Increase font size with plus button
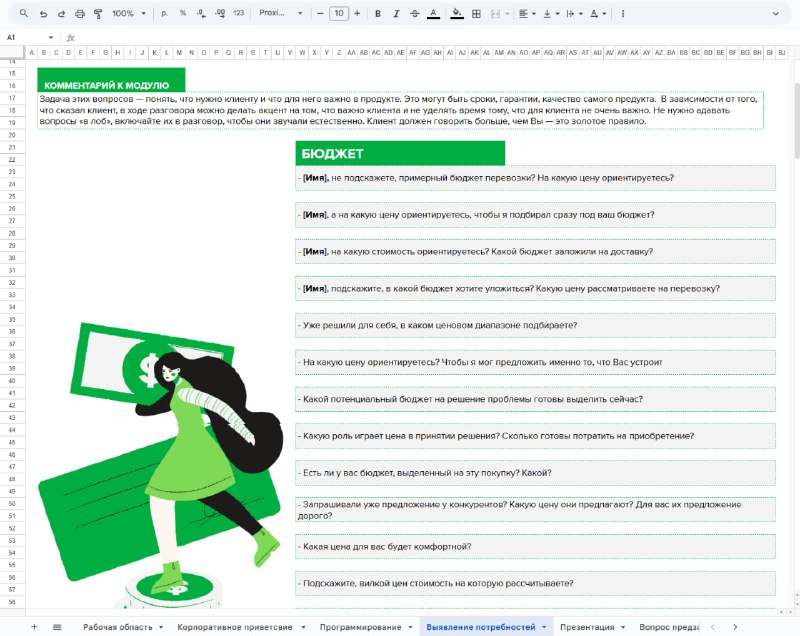Viewport: 800px width, 636px height. click(x=357, y=14)
